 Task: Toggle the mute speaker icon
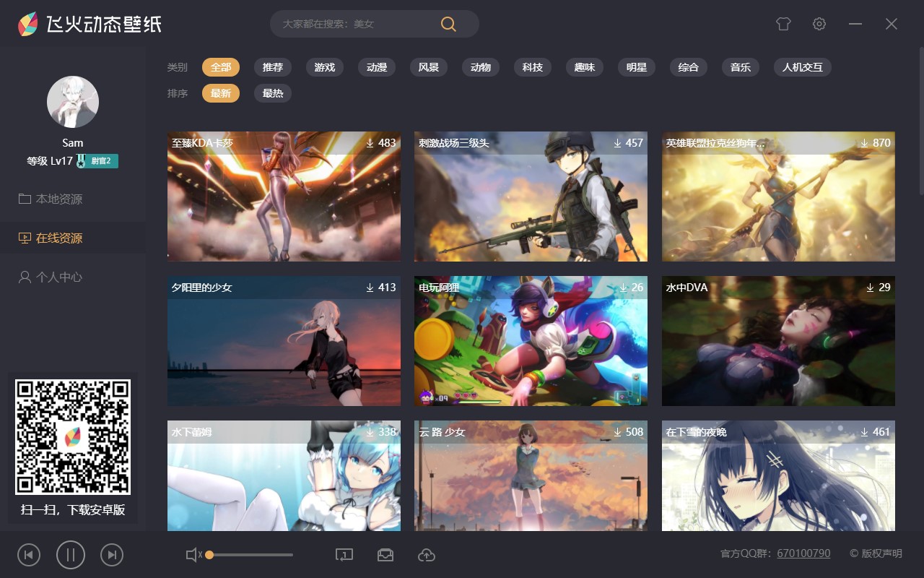[x=193, y=555]
